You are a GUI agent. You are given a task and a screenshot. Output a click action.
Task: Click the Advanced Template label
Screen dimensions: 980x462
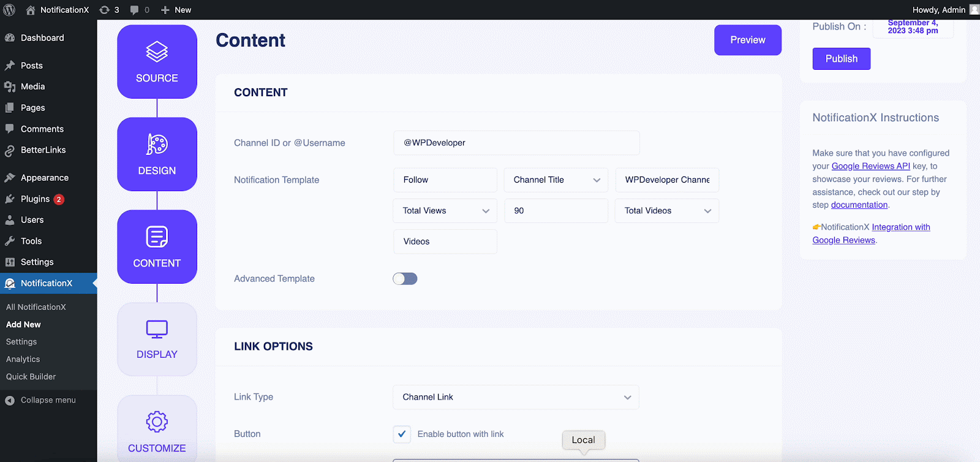(x=274, y=279)
